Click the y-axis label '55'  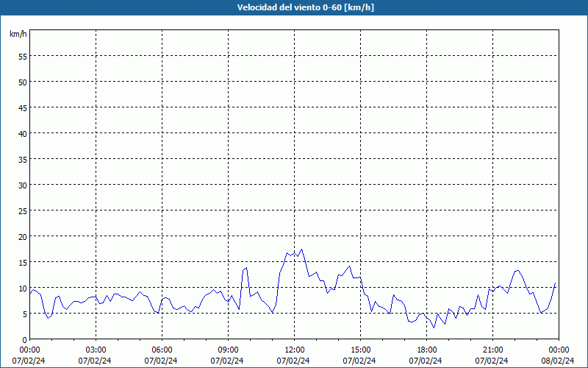tap(23, 57)
